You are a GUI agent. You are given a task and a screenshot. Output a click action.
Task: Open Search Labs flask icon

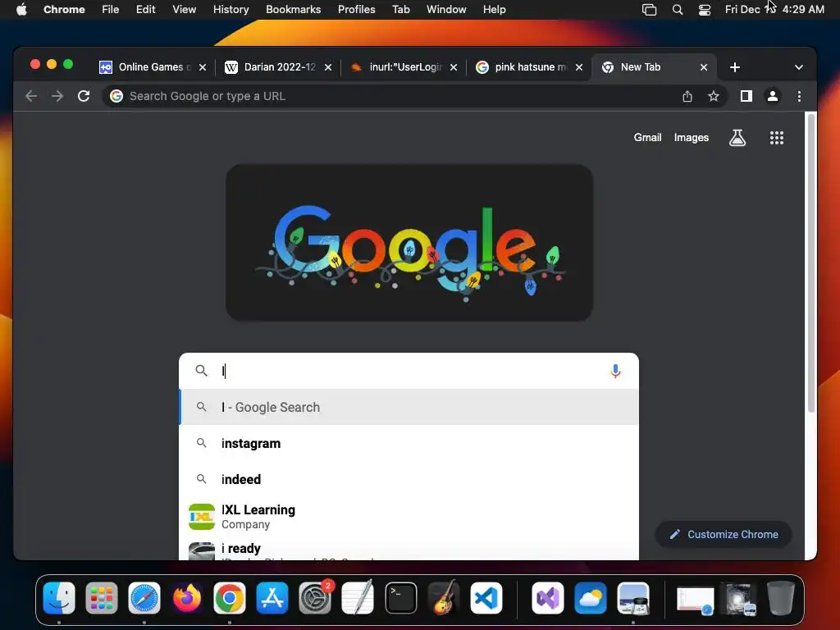737,138
